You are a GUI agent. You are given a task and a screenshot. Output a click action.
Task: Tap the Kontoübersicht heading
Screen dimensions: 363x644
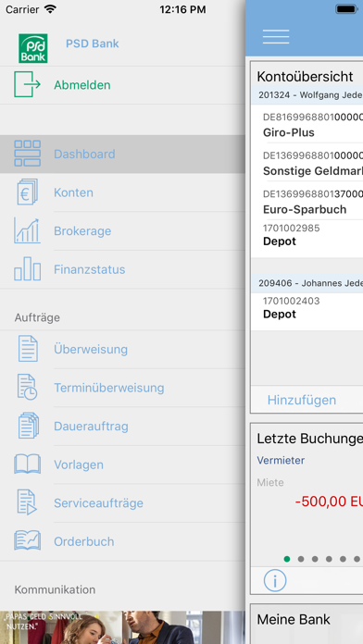(x=305, y=77)
